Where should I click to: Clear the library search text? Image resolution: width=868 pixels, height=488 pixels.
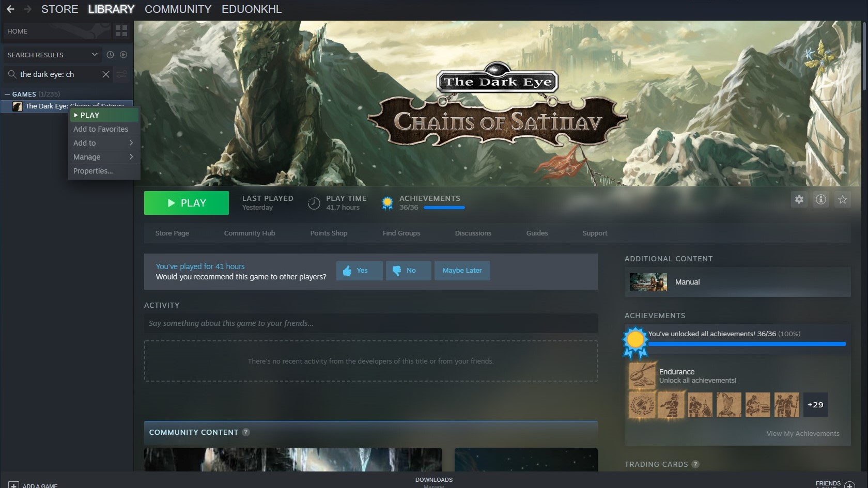point(106,74)
